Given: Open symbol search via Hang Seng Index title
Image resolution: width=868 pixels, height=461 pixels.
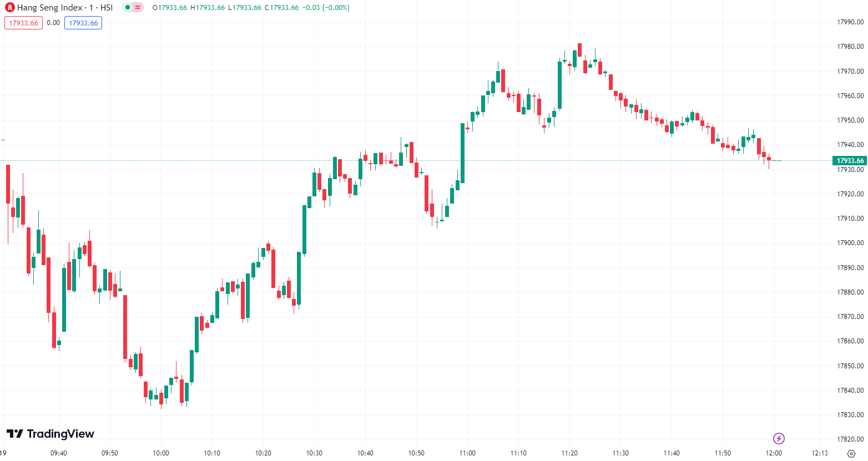Looking at the screenshot, I should point(64,8).
